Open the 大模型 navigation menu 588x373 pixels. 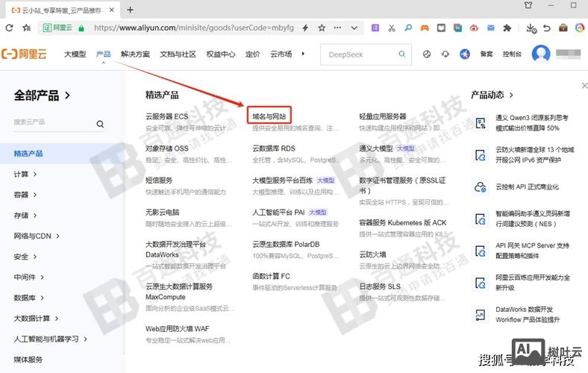pyautogui.click(x=75, y=54)
